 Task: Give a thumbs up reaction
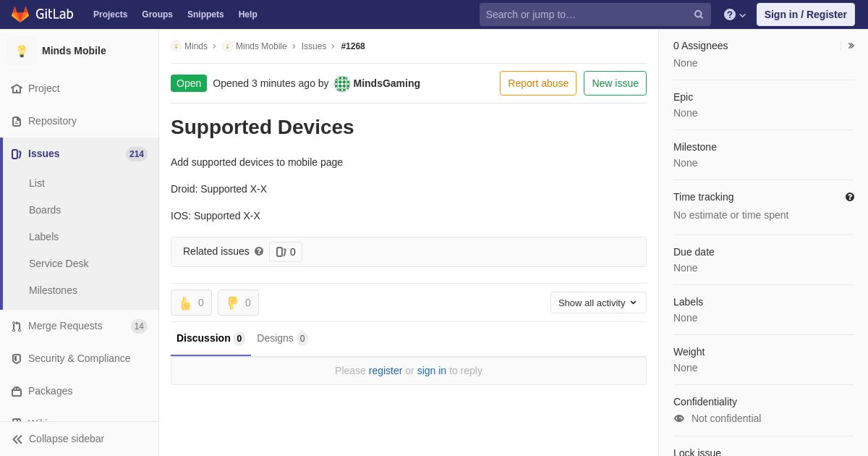tap(191, 303)
